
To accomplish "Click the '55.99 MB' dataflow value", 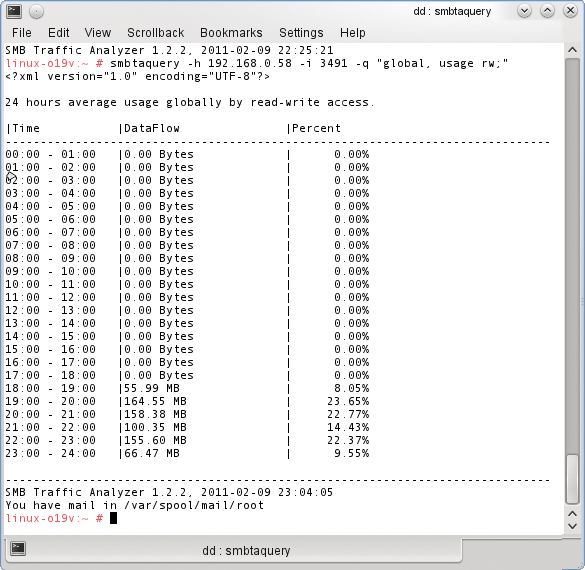I will click(x=152, y=388).
